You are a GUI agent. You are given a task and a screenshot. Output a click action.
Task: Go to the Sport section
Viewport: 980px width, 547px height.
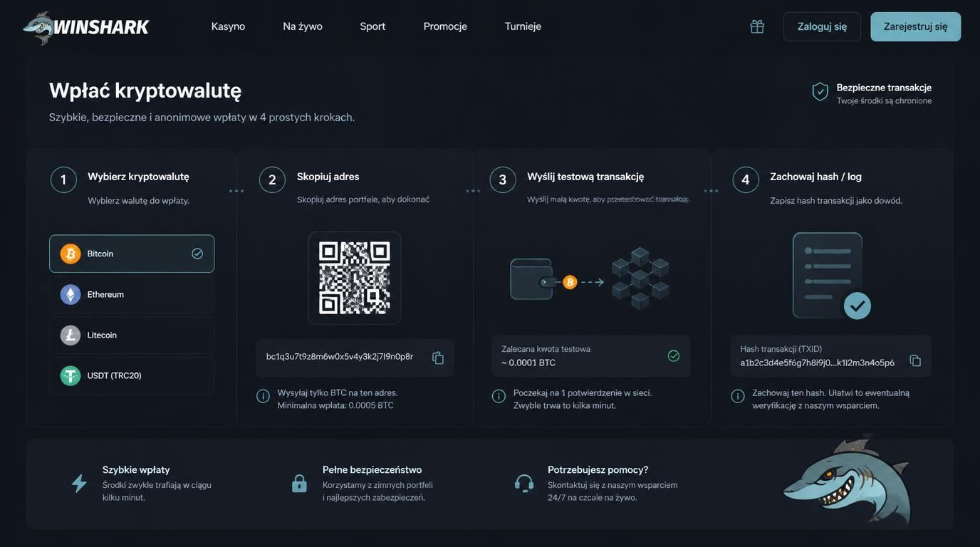coord(372,26)
